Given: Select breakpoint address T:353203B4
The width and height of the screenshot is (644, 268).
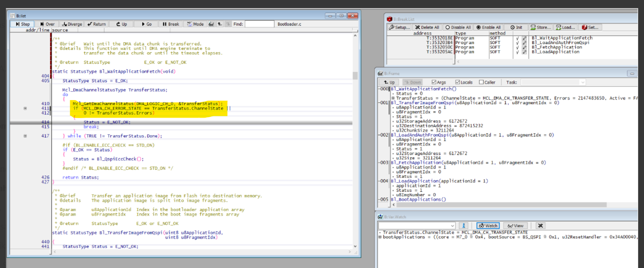Looking at the screenshot, I should pos(440,43).
